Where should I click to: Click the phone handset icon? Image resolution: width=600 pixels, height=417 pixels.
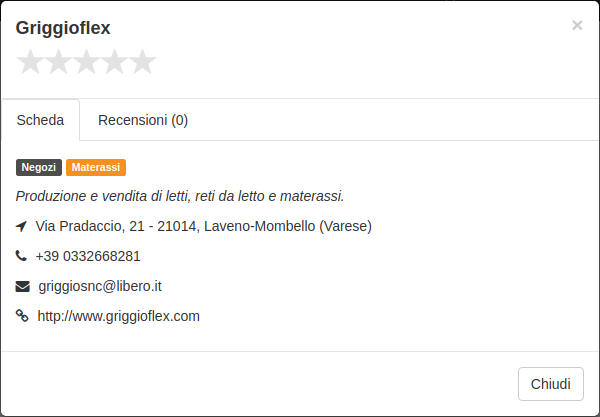pos(21,256)
